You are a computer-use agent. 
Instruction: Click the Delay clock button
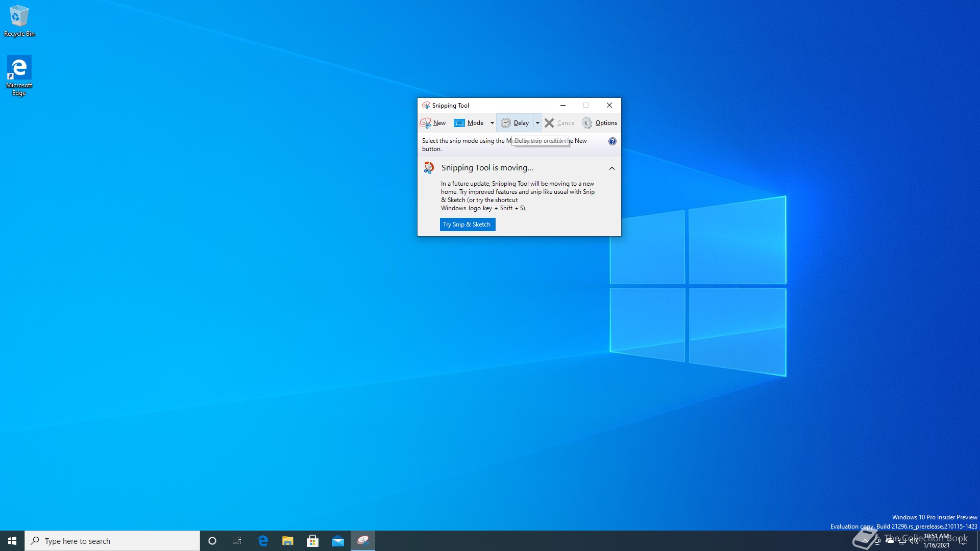(x=515, y=123)
